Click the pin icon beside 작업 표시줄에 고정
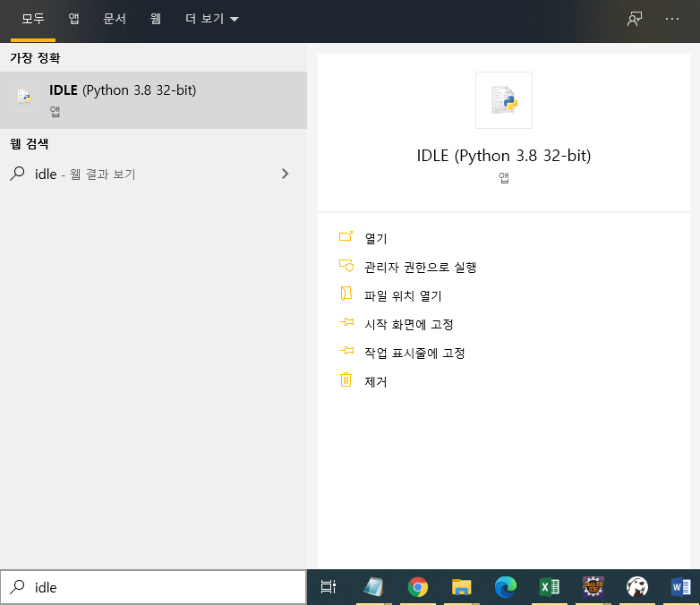 point(346,351)
